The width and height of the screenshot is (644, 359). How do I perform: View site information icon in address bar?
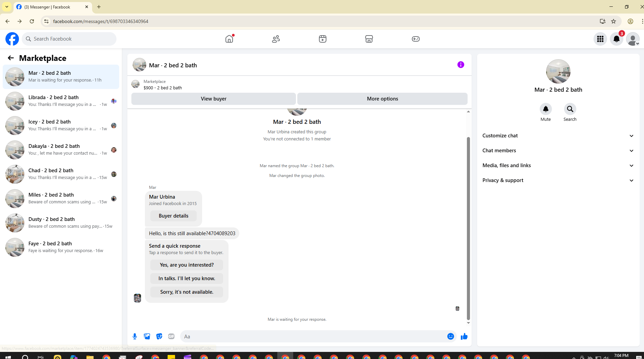46,21
